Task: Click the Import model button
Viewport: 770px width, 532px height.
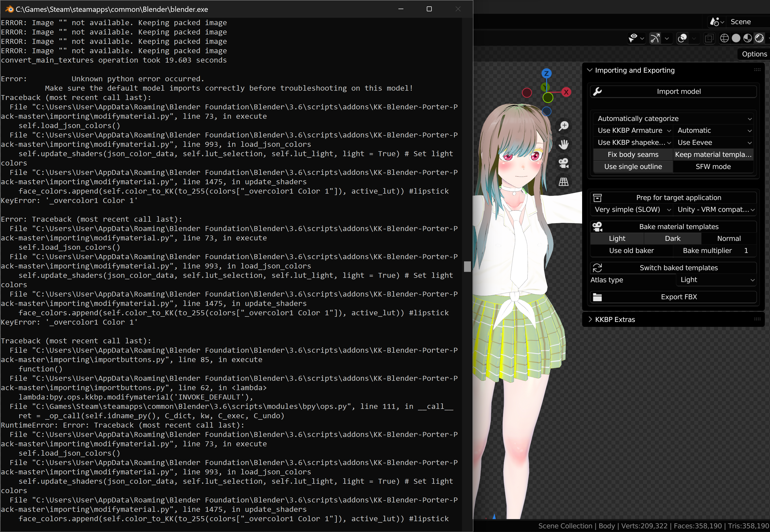Action: coord(679,91)
